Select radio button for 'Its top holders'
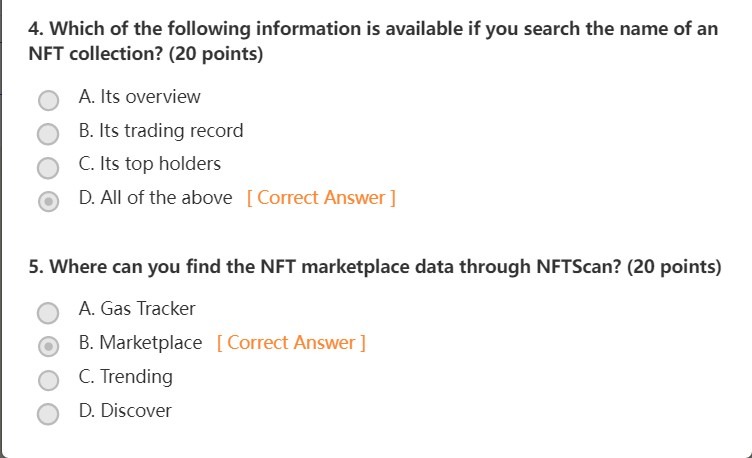 click(x=48, y=166)
